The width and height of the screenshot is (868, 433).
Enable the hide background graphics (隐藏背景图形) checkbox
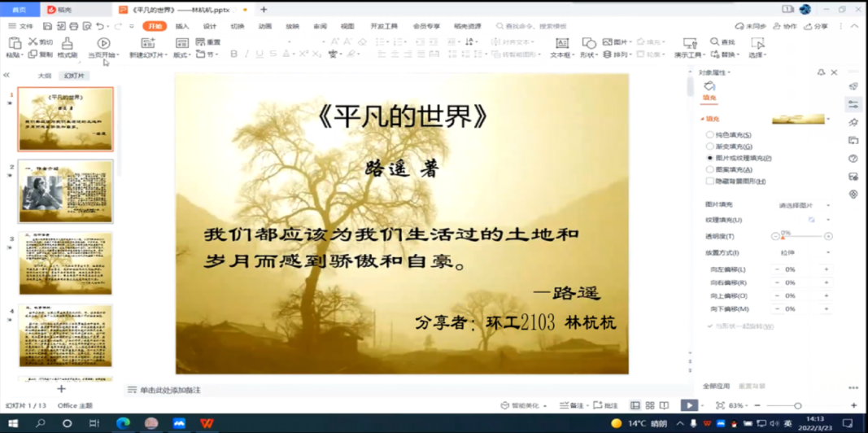(x=709, y=182)
